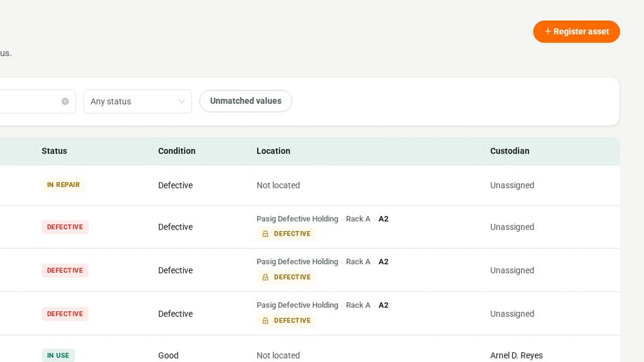Click the lock icon in the middle Pasig Defective Holding row
This screenshot has height=362, width=644.
265,277
